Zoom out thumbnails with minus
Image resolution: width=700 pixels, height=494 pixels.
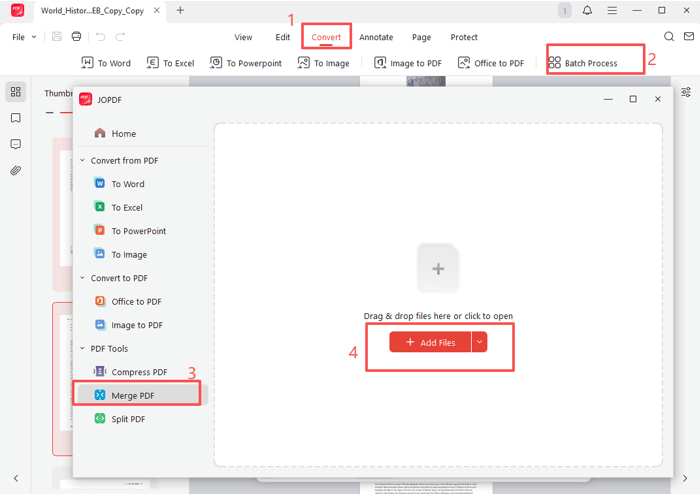pyautogui.click(x=50, y=112)
